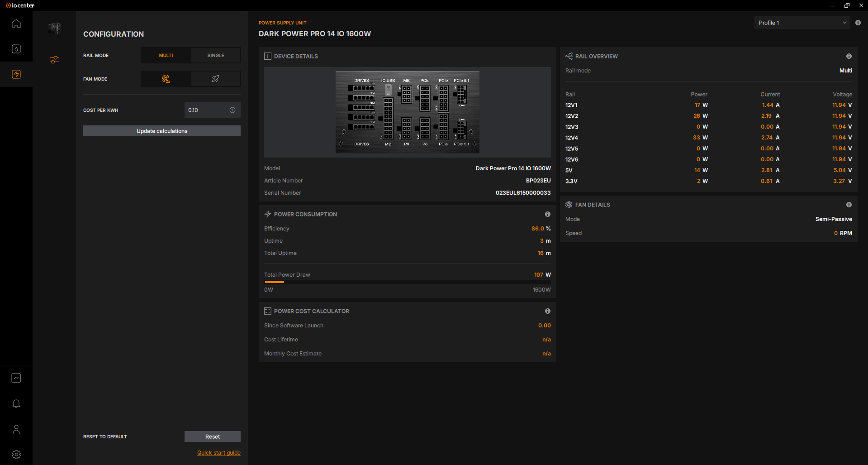Click the 12V1 rail label

coord(571,105)
